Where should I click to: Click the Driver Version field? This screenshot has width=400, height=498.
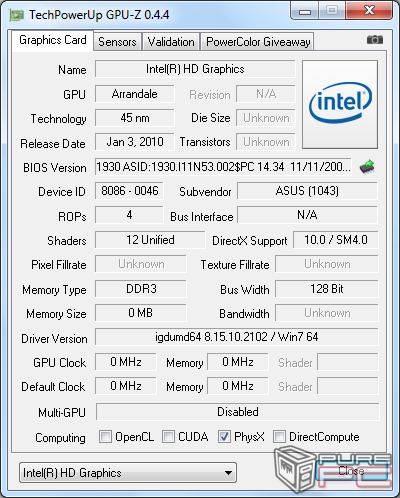(x=237, y=337)
